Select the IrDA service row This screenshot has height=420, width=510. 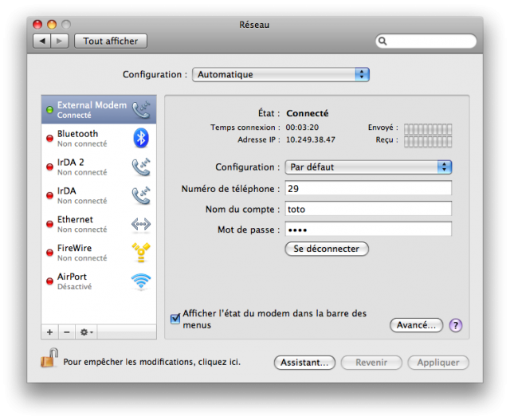coord(99,195)
